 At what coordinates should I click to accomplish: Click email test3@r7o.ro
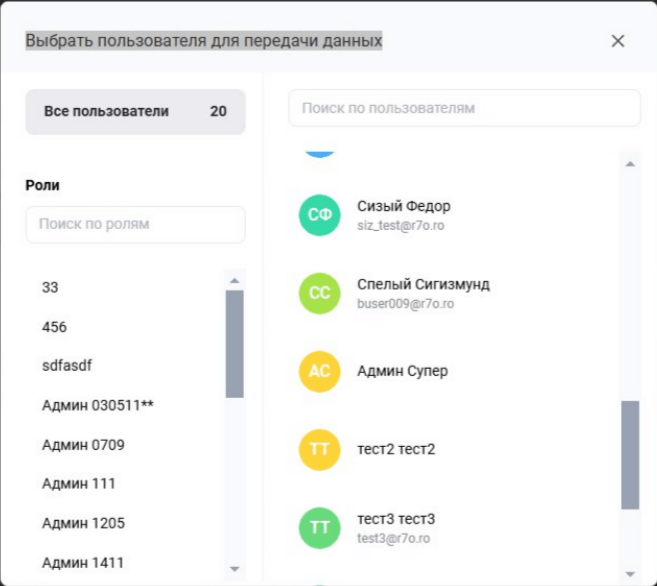393,538
